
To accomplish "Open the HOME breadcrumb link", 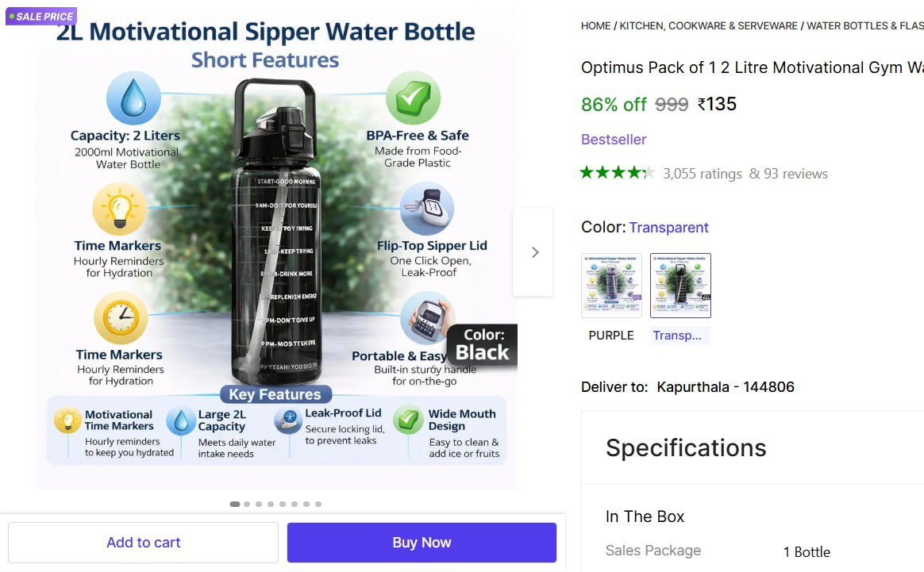I will point(595,26).
